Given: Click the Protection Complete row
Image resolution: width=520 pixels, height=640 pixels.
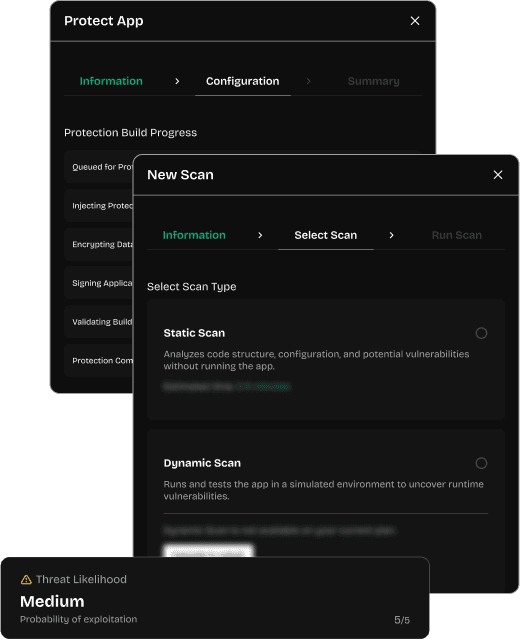Looking at the screenshot, I should tap(99, 361).
